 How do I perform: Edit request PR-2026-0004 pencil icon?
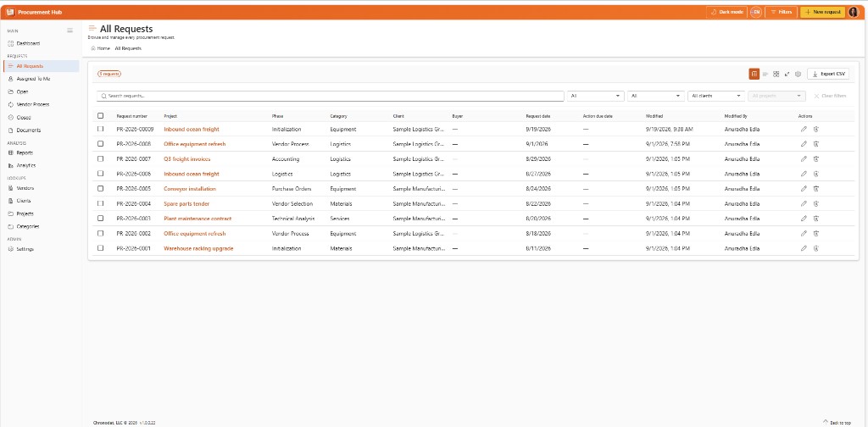[804, 203]
